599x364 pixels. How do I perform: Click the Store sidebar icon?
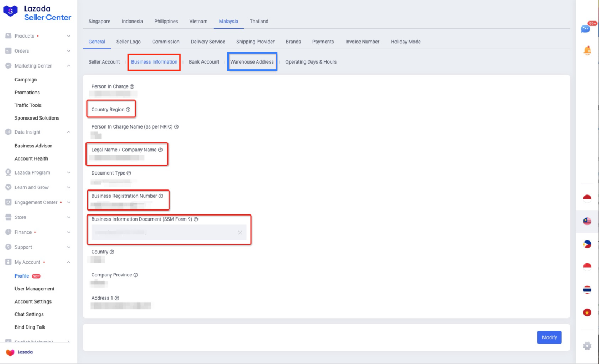coord(8,217)
